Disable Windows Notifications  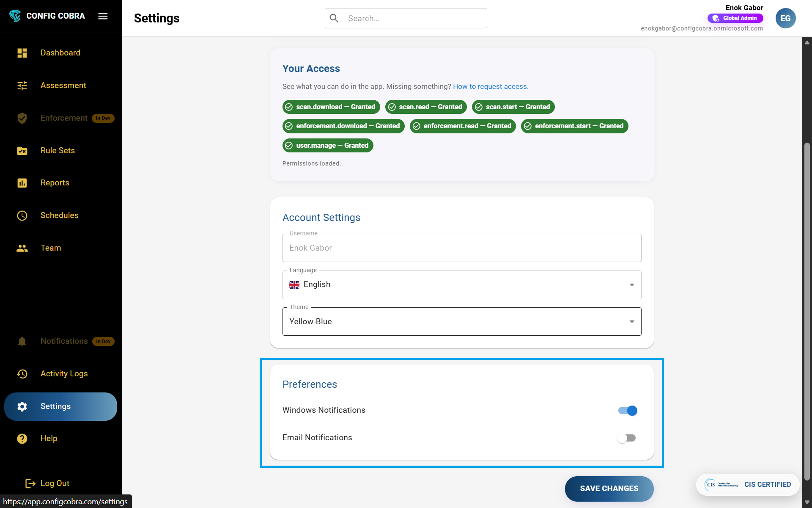click(x=627, y=410)
